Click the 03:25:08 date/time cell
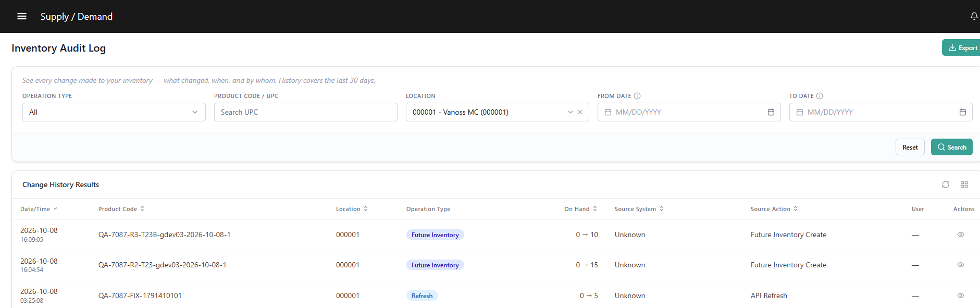Screen dimensions: 980x308 coord(39,295)
